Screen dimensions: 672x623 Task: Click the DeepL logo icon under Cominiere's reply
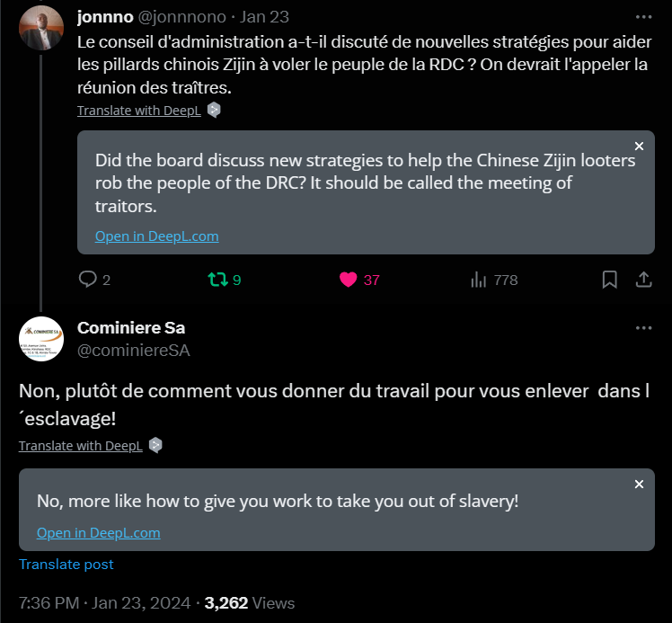coord(155,446)
